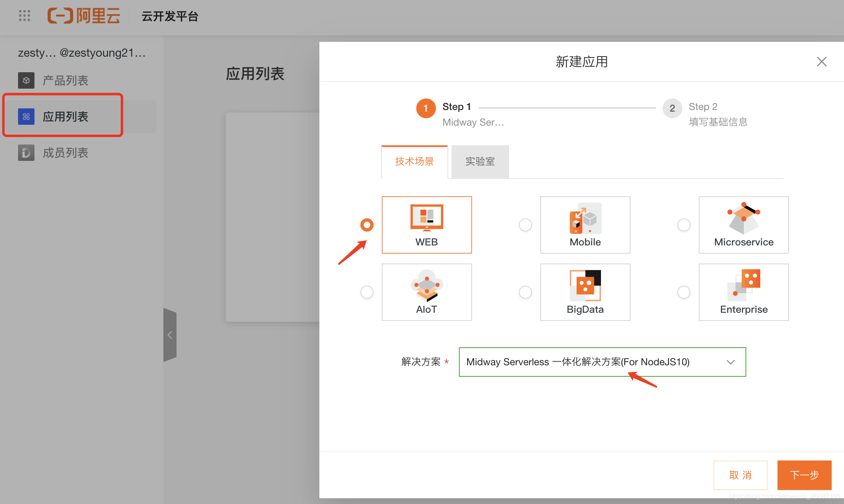Image resolution: width=844 pixels, height=504 pixels.
Task: Choose the WEB radio button
Action: [x=367, y=225]
